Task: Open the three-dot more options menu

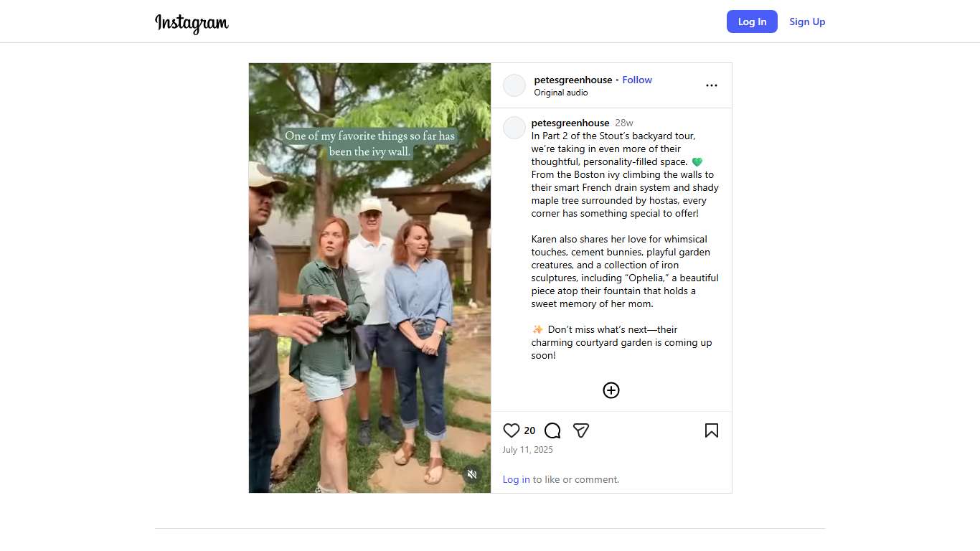Action: [711, 85]
